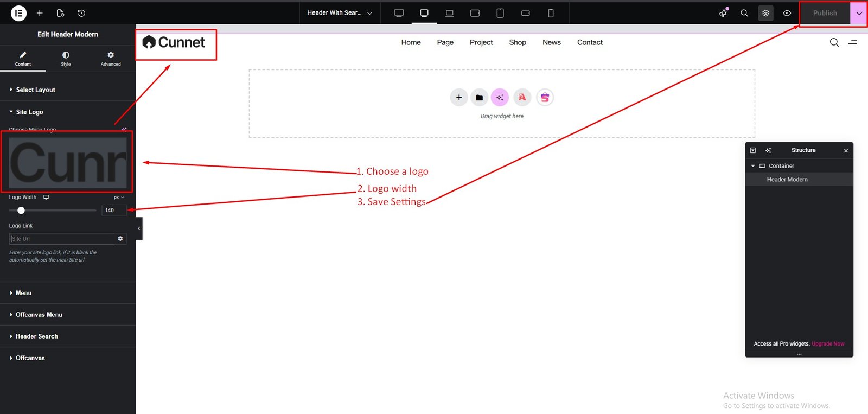868x414 pixels.
Task: Select the mobile portrait device view icon
Action: (x=551, y=13)
